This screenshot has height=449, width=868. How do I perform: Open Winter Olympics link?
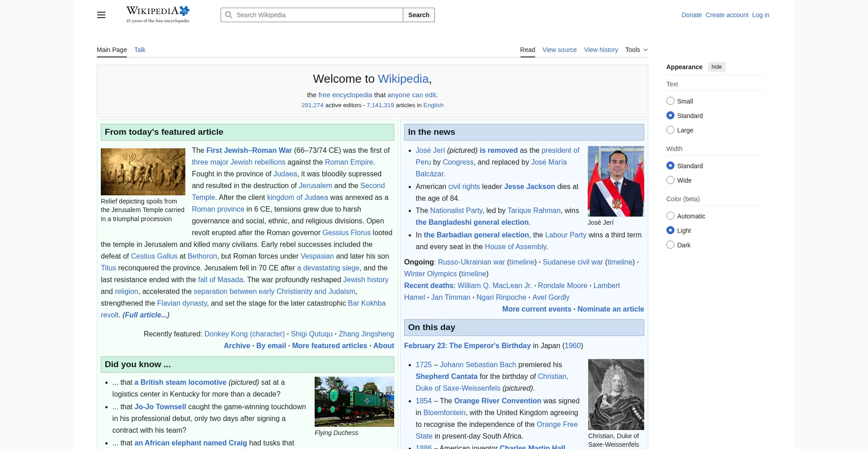point(430,274)
